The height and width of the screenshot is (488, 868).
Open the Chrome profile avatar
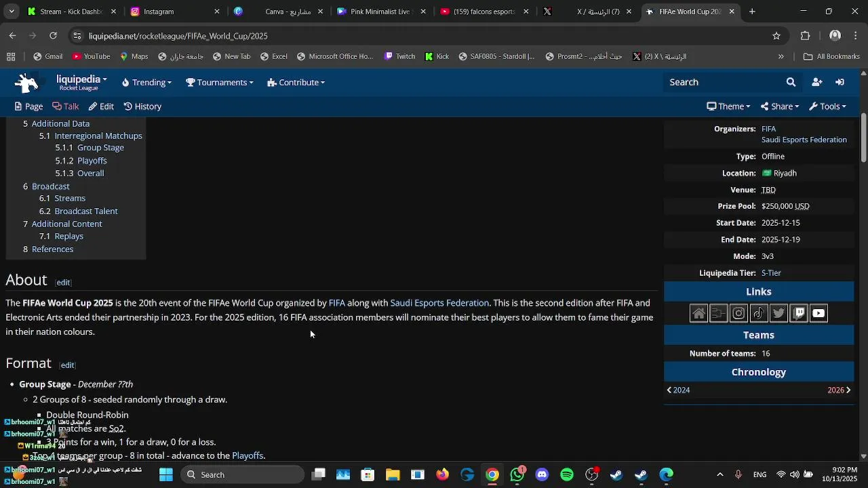click(835, 36)
